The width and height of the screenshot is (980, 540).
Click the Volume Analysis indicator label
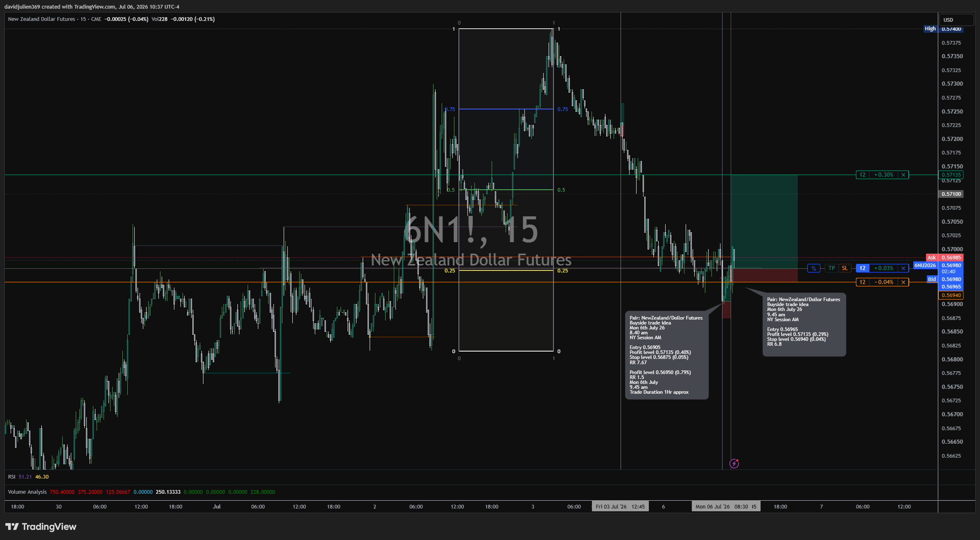(x=27, y=492)
